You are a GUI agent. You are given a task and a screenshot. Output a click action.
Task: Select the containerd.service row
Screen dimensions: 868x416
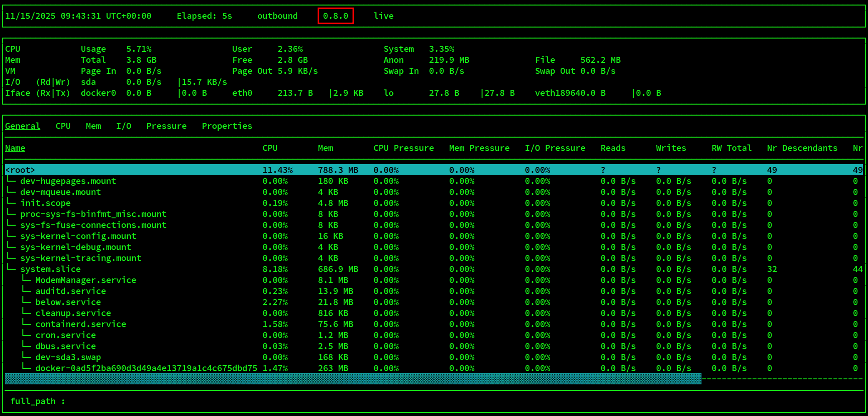(80, 324)
